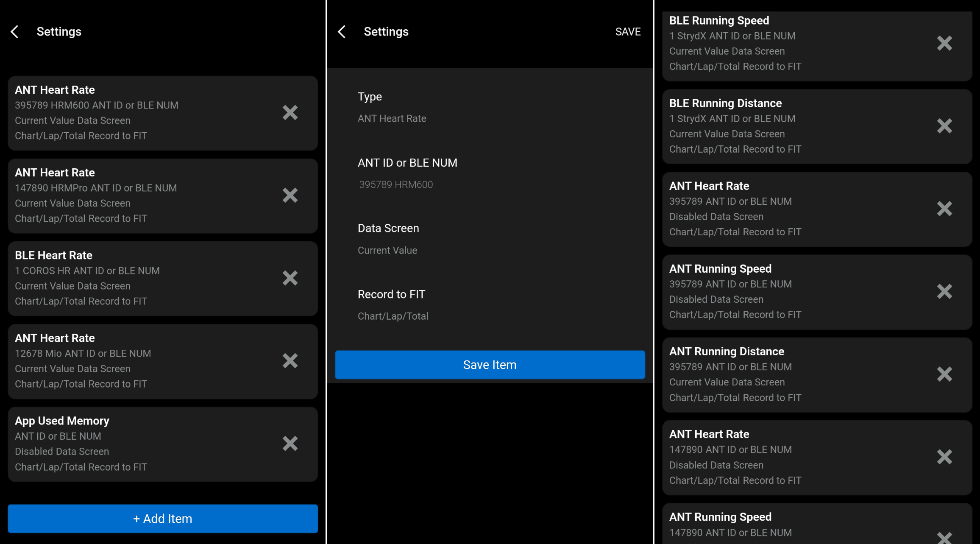This screenshot has height=544, width=980.
Task: Go back from the left Settings list screen
Action: click(x=15, y=31)
